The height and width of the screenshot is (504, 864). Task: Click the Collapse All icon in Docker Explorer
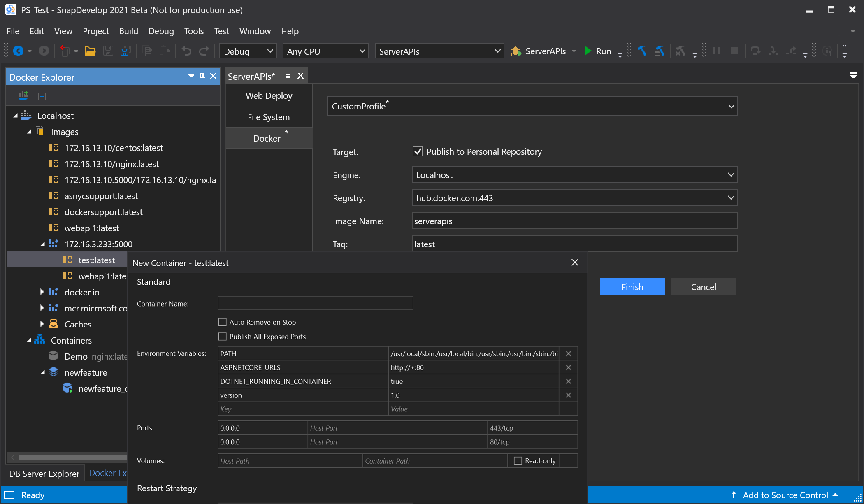[41, 96]
